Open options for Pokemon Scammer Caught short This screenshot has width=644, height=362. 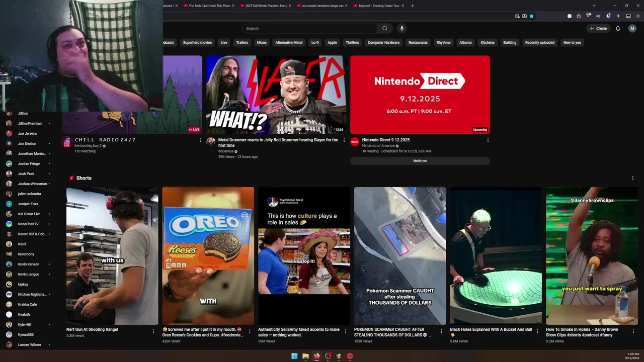pos(441,331)
